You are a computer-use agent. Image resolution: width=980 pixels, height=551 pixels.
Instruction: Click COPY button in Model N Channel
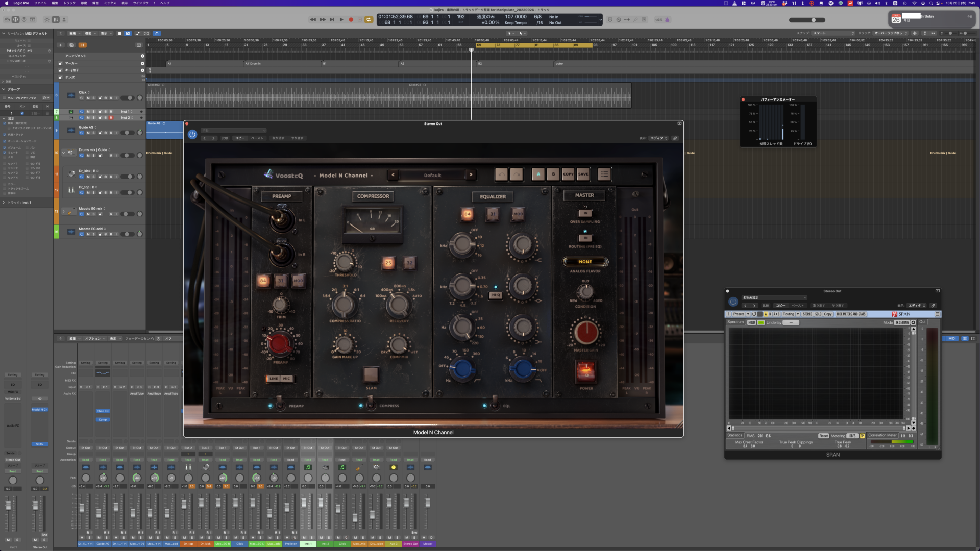click(x=568, y=174)
